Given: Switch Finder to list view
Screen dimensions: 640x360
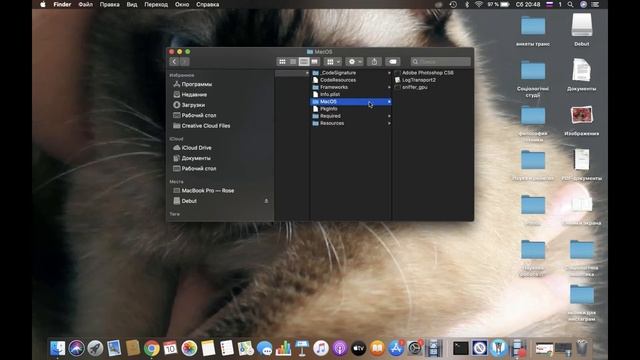Looking at the screenshot, I should [x=293, y=62].
